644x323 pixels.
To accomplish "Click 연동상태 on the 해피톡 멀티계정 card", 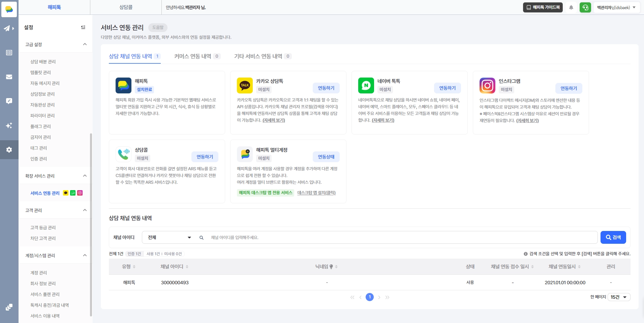I will pos(326,157).
